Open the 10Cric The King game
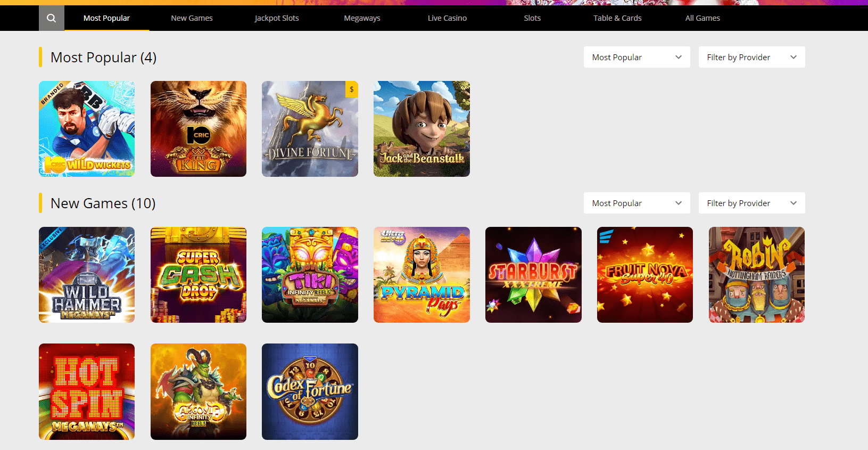868x450 pixels. pyautogui.click(x=199, y=129)
